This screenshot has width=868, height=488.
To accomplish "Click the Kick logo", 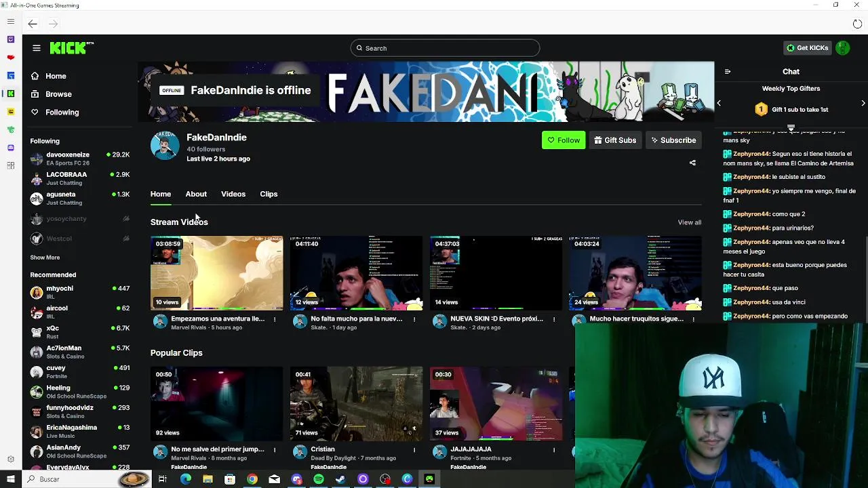I will coord(71,47).
